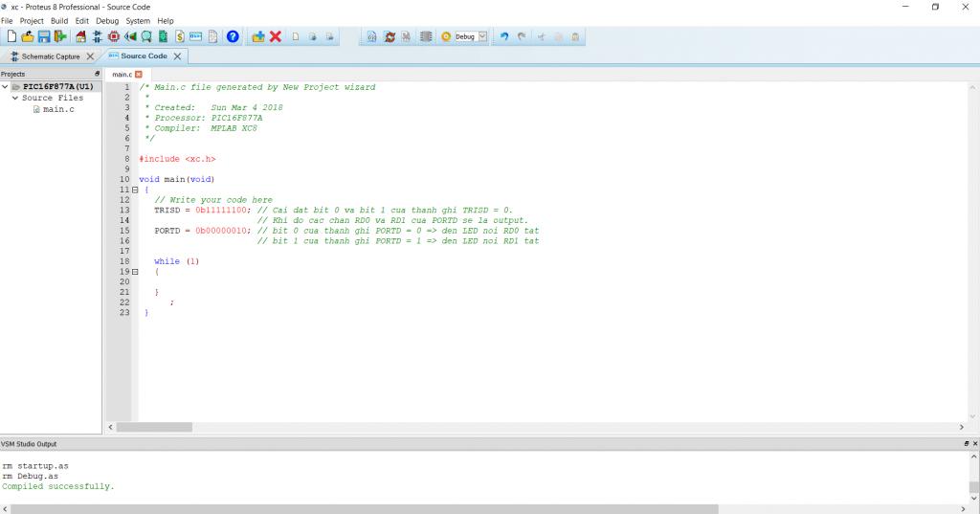Float the Projects panel
The image size is (980, 514).
[x=97, y=74]
